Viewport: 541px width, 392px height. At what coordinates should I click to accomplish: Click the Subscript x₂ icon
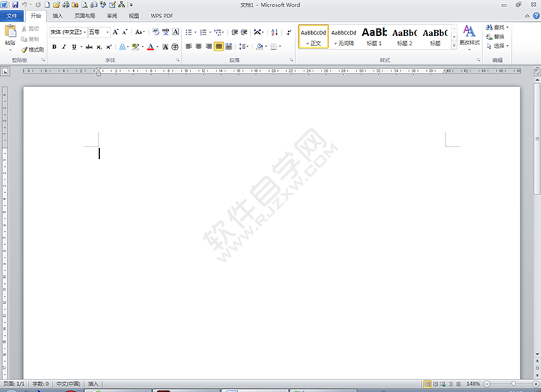(99, 47)
